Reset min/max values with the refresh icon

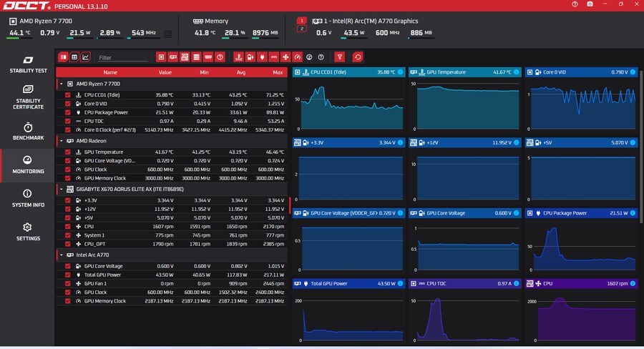[x=358, y=57]
